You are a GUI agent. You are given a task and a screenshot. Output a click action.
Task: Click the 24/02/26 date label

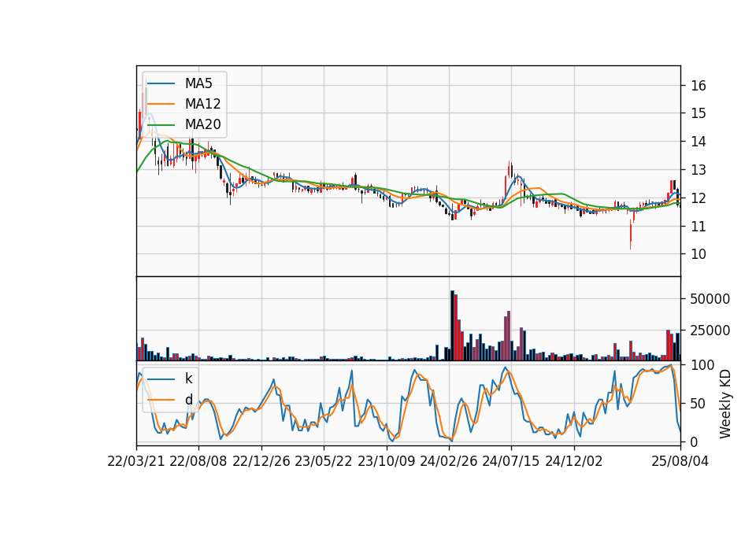point(448,461)
